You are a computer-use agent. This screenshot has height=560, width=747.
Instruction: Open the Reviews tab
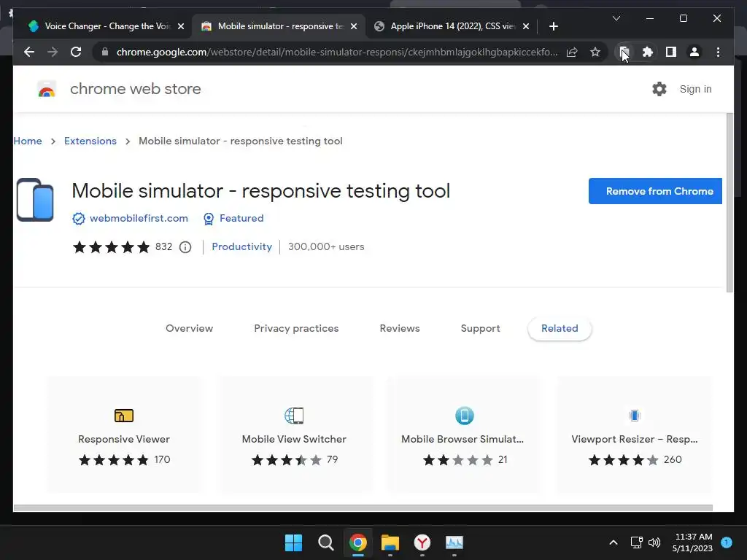400,328
